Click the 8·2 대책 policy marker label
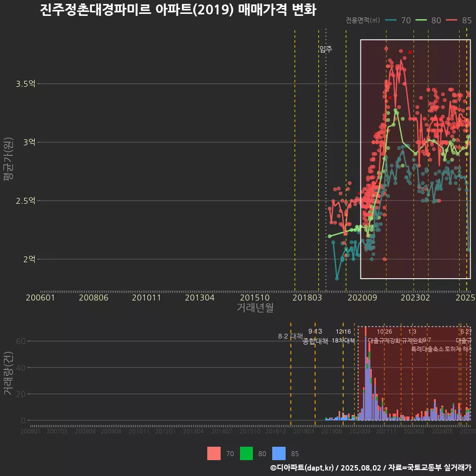 290,336
